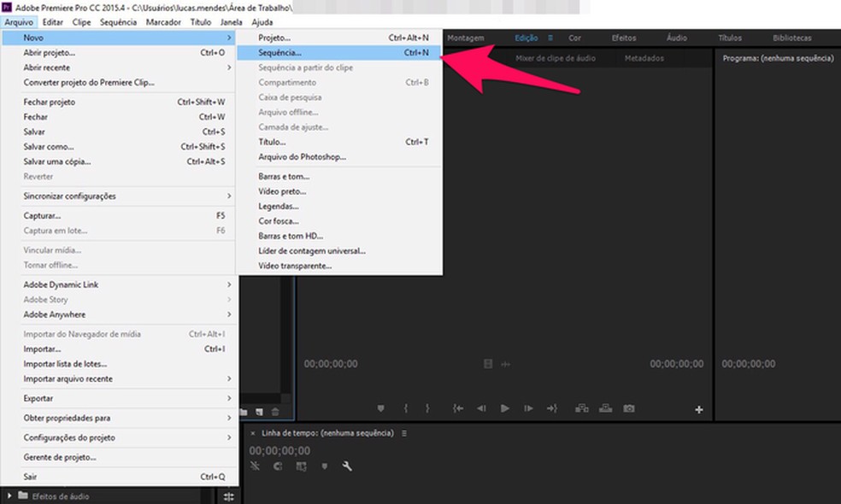Toggle linked selection in the timeline

301,466
